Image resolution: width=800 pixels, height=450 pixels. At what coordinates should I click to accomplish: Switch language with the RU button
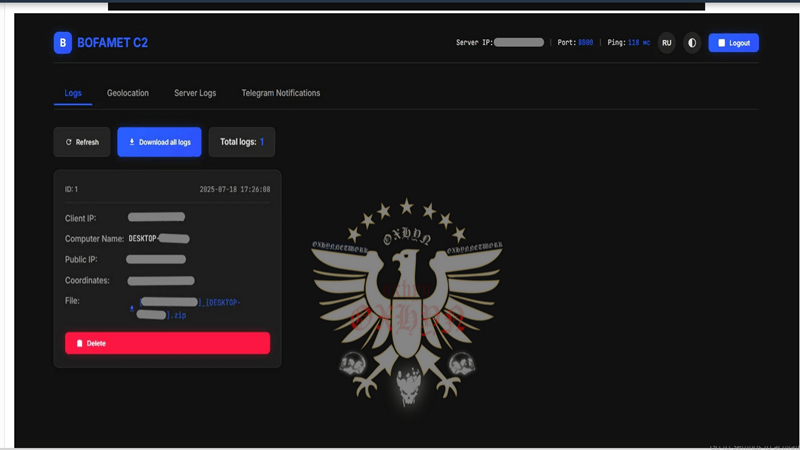(666, 43)
